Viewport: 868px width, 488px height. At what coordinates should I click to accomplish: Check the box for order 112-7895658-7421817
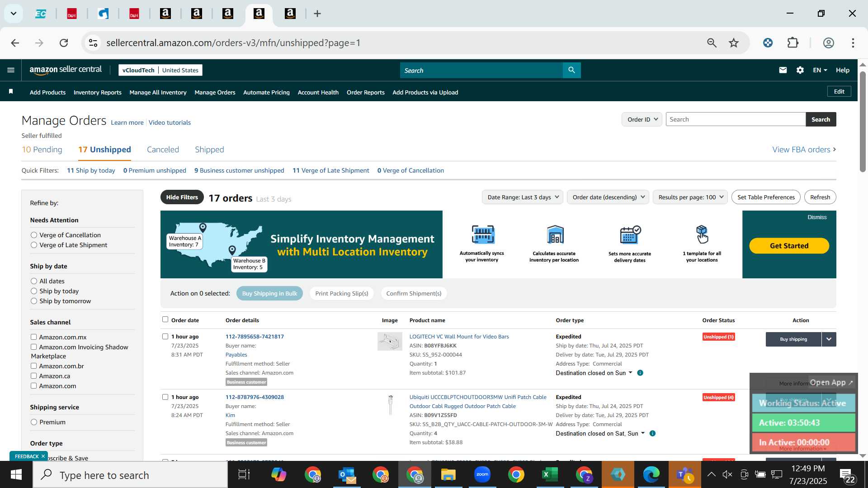click(x=165, y=336)
